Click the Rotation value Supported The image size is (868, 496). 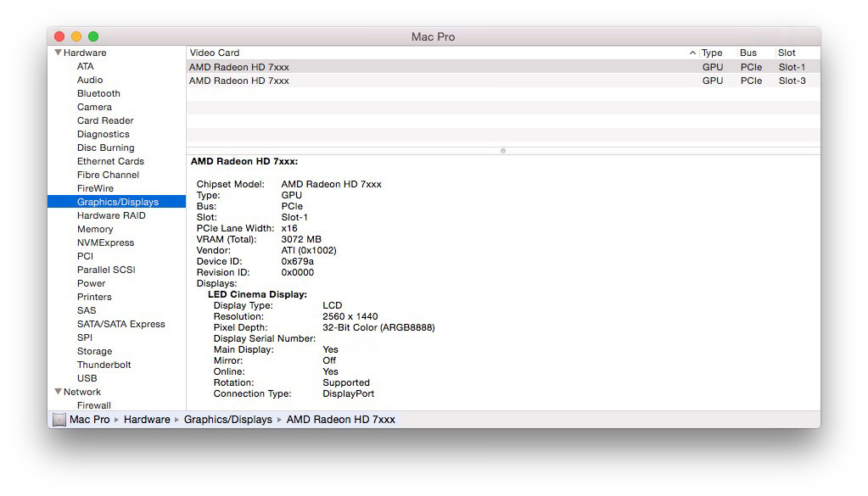346,382
